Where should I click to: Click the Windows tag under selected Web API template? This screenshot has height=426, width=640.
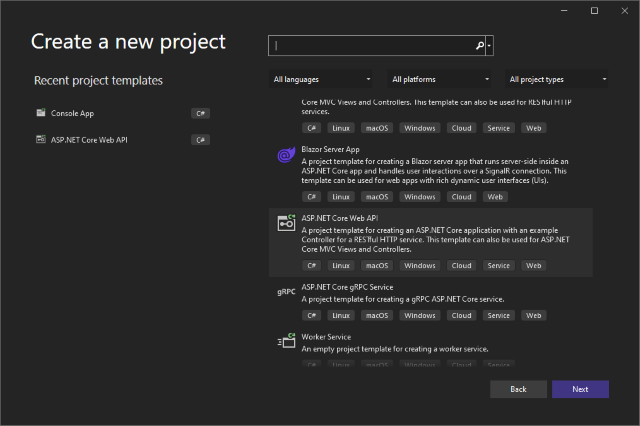[420, 266]
